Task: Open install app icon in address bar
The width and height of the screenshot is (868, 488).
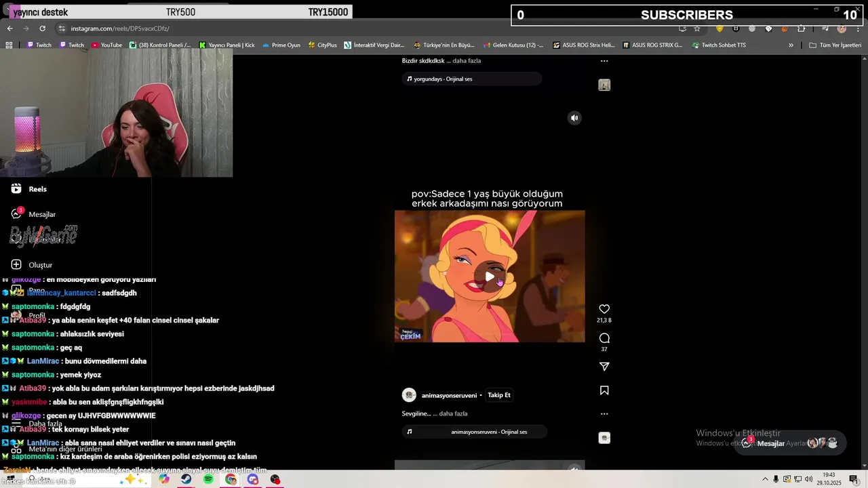Action: [682, 28]
